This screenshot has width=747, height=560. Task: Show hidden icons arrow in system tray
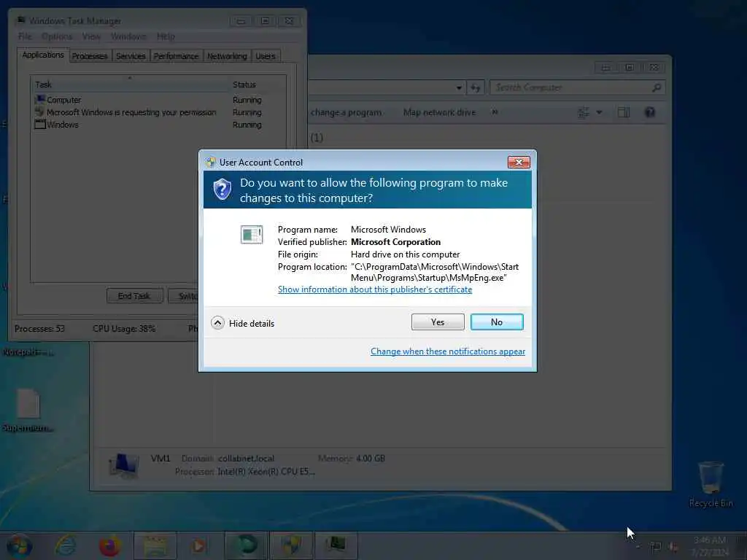(638, 547)
